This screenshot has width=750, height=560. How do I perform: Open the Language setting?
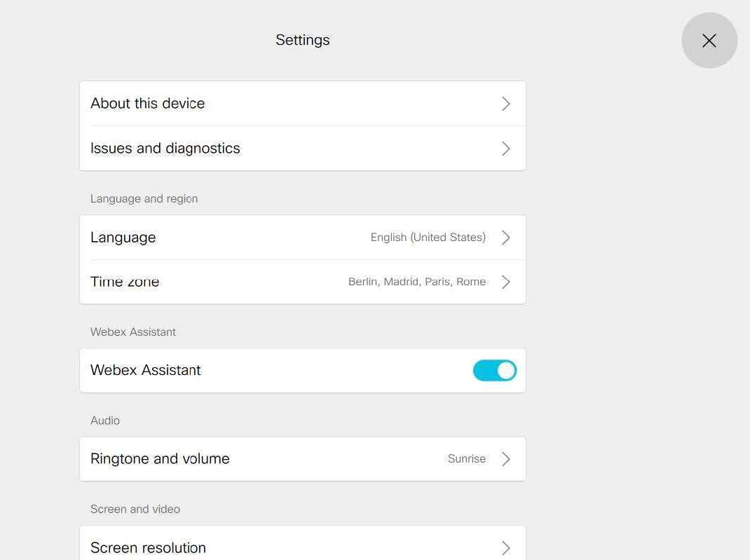click(302, 238)
